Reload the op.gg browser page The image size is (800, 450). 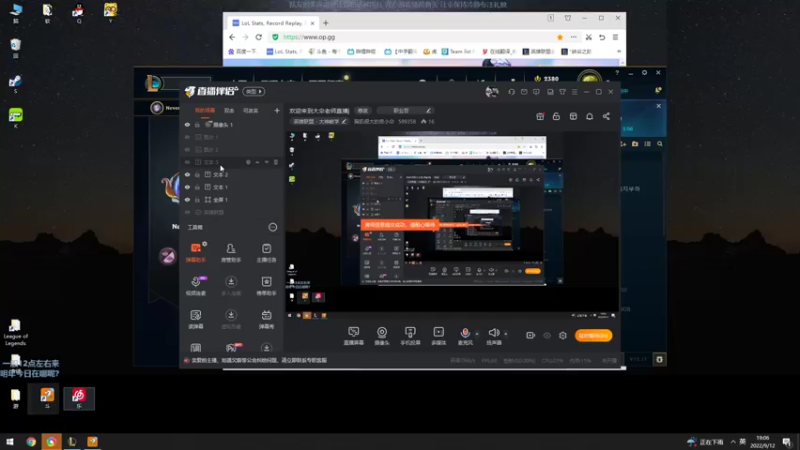(259, 37)
